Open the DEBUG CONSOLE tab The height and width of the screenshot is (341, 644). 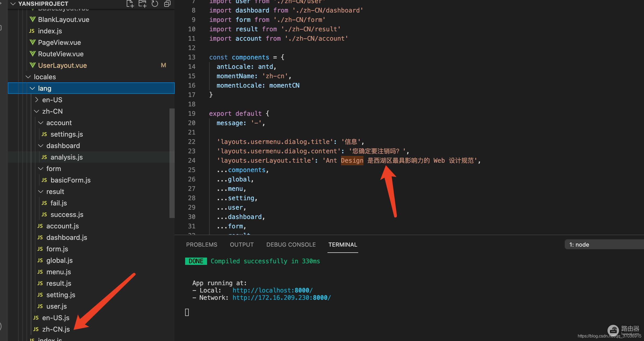pyautogui.click(x=291, y=245)
